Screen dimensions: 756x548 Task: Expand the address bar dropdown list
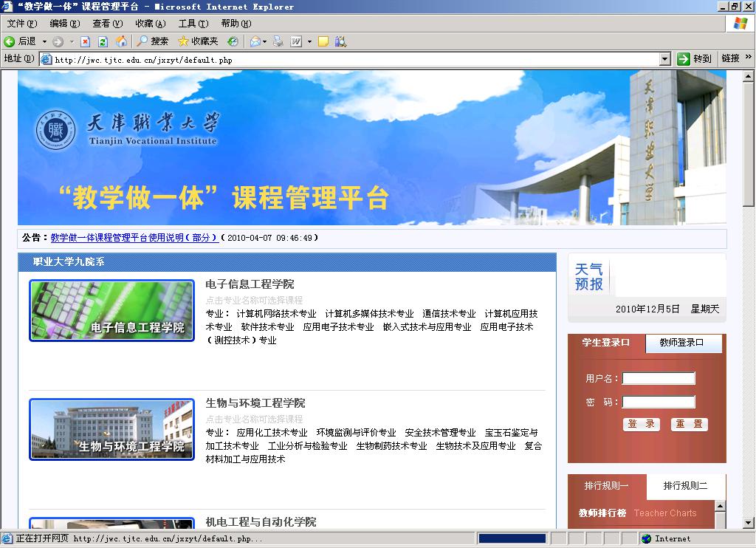(665, 59)
